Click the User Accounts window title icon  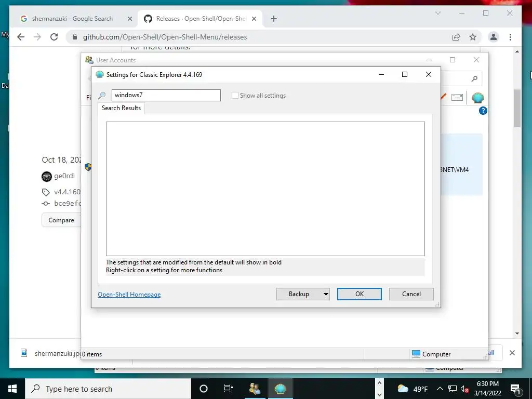[x=89, y=60]
